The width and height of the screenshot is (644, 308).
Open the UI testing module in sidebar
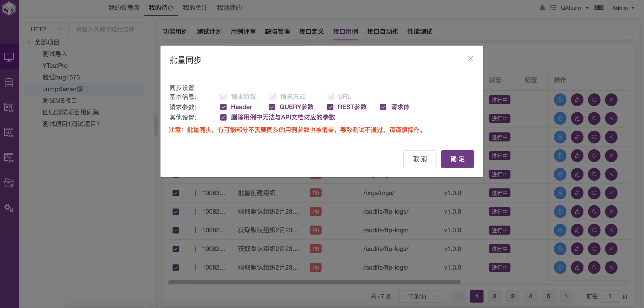pos(9,132)
